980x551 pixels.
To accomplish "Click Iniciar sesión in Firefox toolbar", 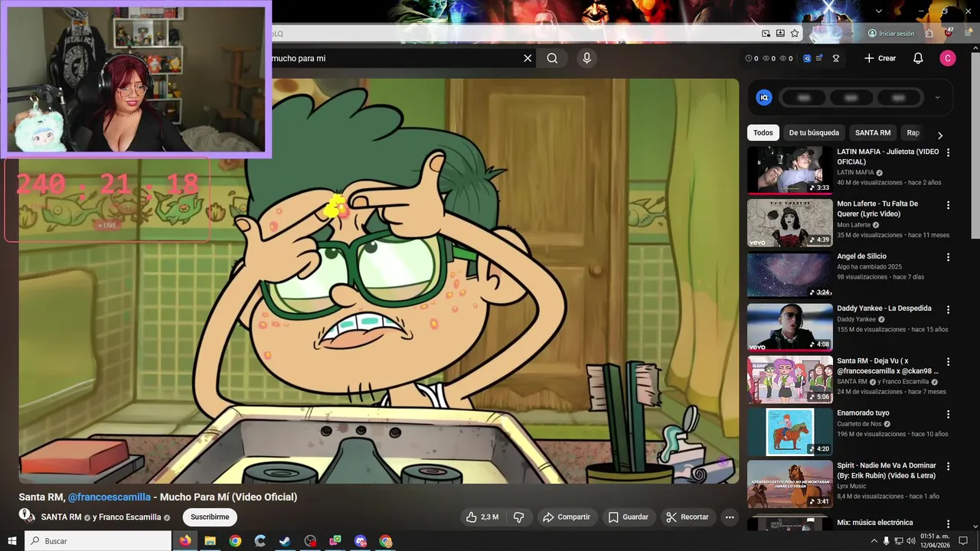I will coord(891,34).
